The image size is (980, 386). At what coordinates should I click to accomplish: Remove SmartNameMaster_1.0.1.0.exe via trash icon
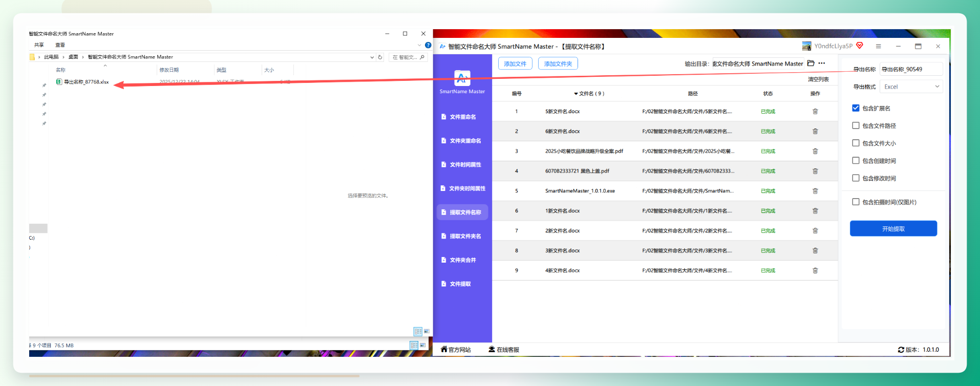tap(815, 191)
